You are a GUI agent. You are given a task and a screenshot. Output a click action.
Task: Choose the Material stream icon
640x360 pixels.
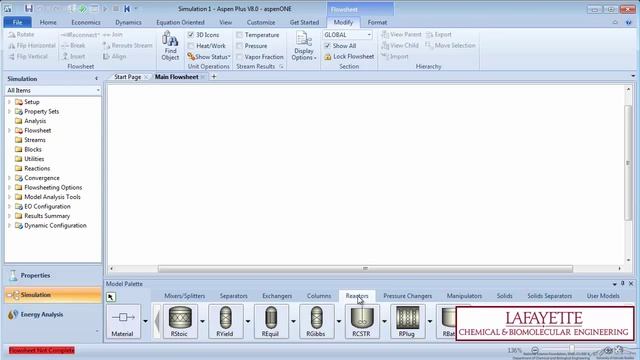click(x=123, y=321)
